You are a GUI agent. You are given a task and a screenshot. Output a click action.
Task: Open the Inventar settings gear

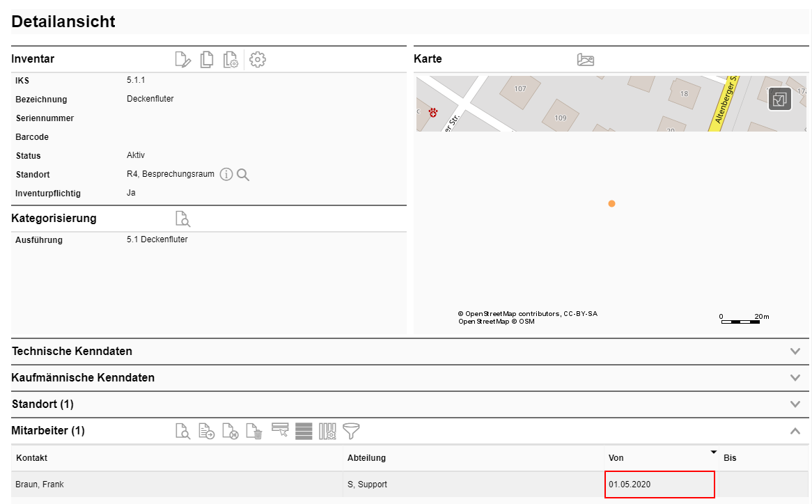click(258, 60)
